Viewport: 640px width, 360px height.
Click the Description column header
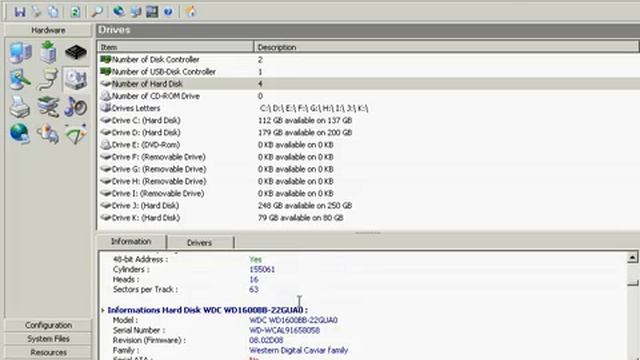pyautogui.click(x=447, y=47)
